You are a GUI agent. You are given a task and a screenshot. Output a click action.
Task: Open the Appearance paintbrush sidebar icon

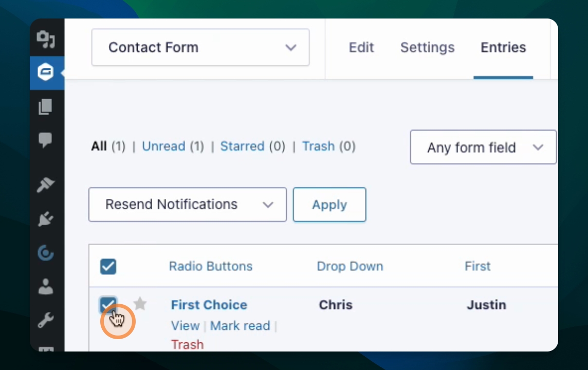point(46,184)
